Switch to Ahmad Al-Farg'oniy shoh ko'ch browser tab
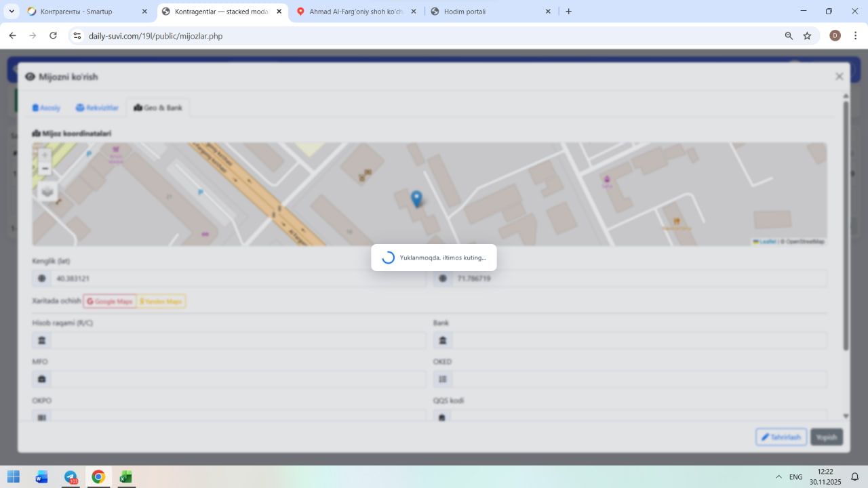 (356, 12)
